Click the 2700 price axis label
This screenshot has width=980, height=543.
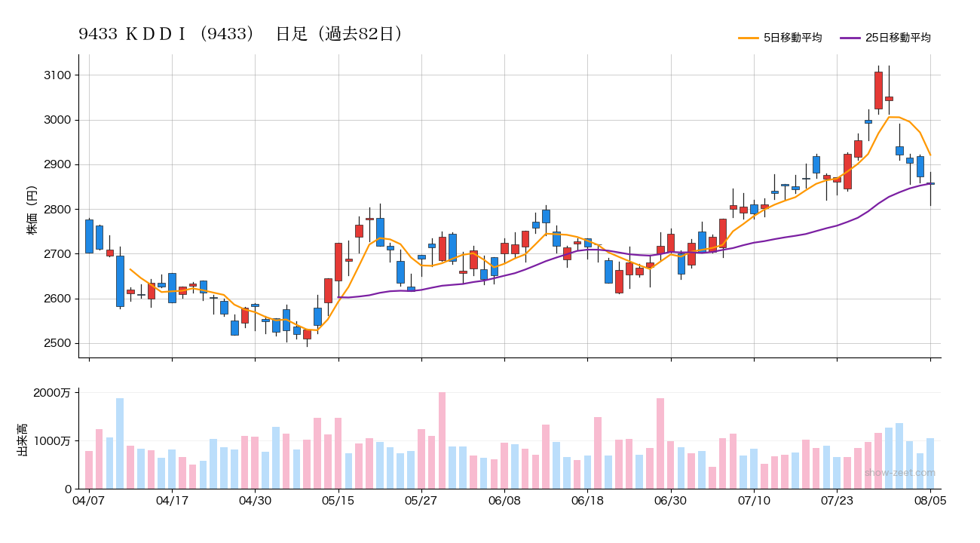tap(57, 254)
